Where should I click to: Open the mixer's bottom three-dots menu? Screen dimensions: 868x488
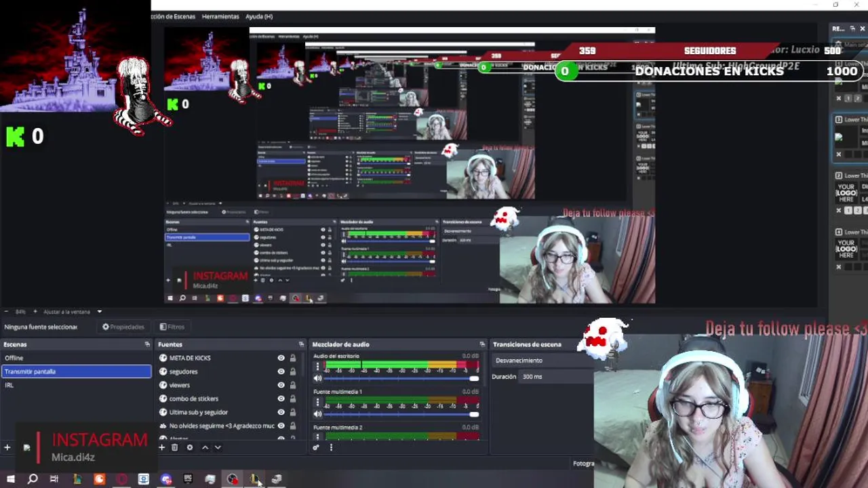pyautogui.click(x=331, y=447)
